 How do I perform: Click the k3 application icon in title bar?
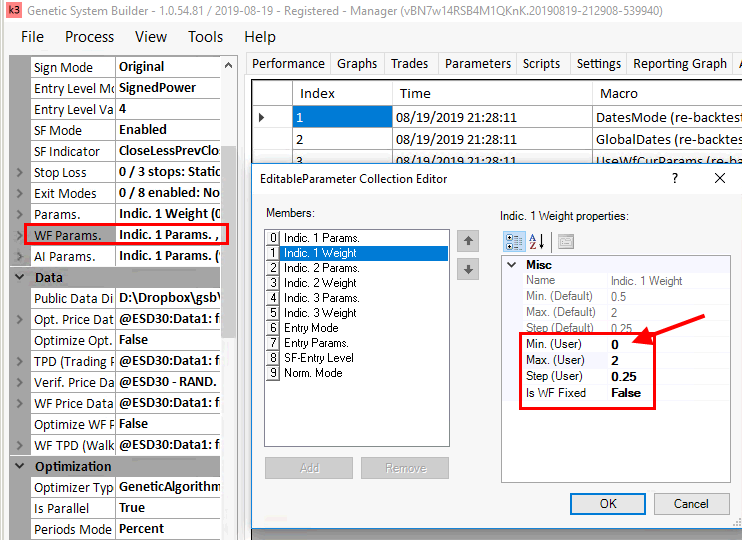tap(13, 10)
